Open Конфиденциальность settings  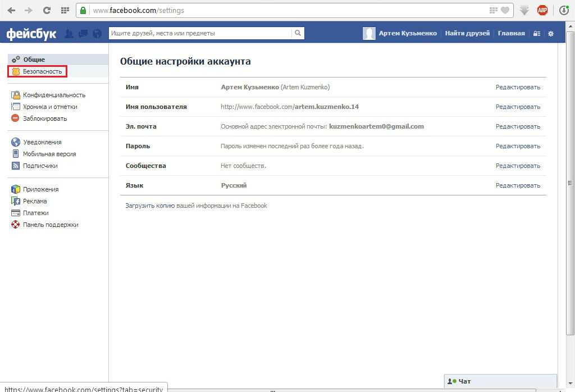54,95
